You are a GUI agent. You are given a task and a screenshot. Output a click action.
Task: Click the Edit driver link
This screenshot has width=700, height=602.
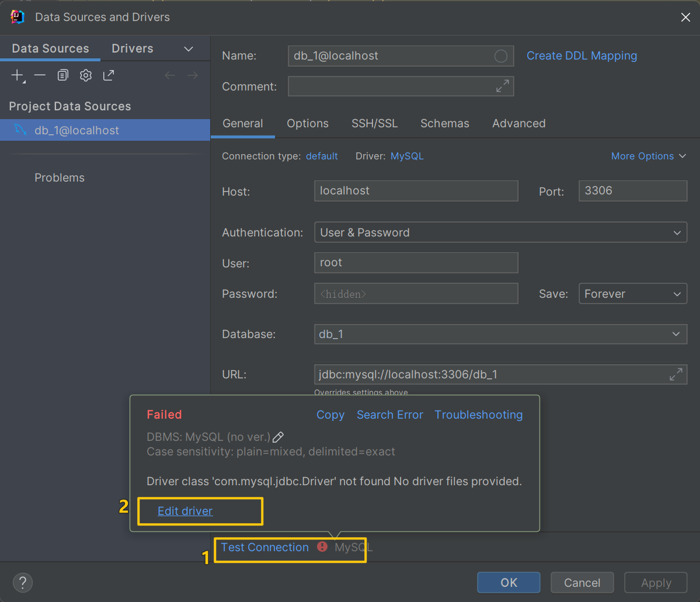tap(185, 511)
